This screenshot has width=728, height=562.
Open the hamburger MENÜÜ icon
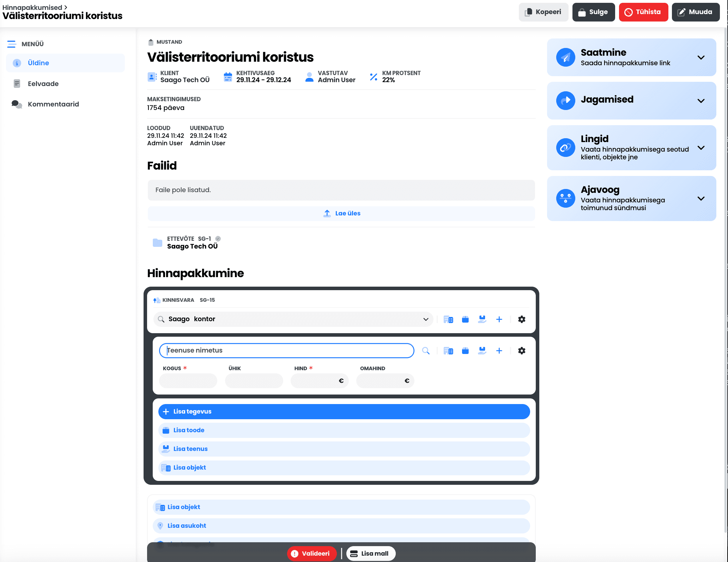tap(12, 44)
